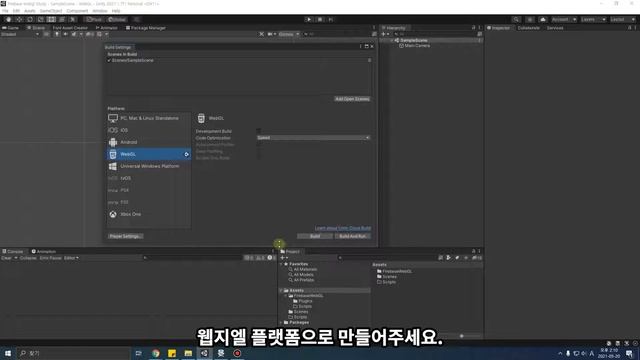Viewport: 640px width, 360px height.
Task: Switch to the Console tab
Action: pyautogui.click(x=13, y=251)
